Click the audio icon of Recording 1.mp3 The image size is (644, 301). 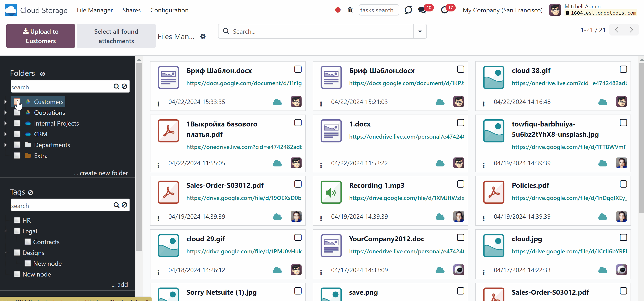tap(331, 192)
